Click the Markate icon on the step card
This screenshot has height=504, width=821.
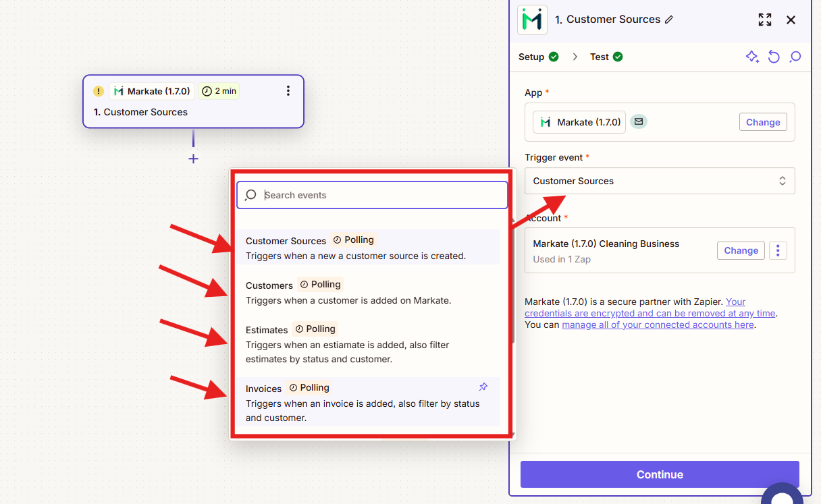pyautogui.click(x=119, y=91)
